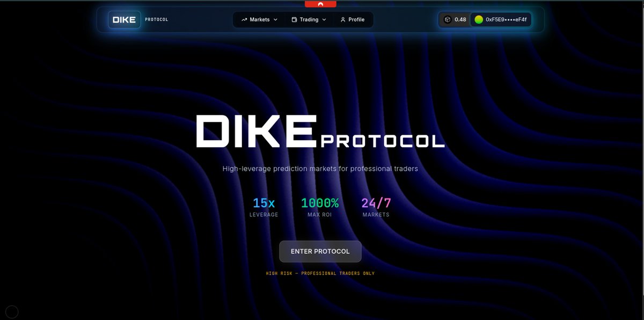644x320 pixels.
Task: Click the PROTOCOL text beside navbar logo
Action: (157, 20)
